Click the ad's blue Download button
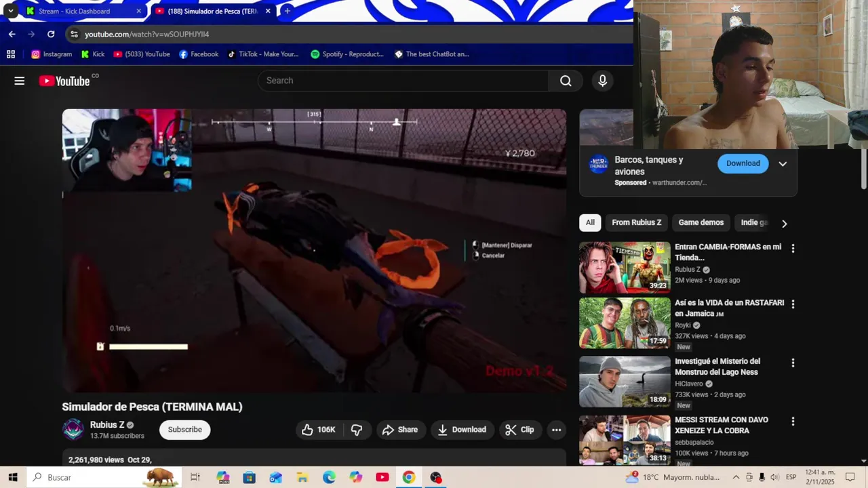Image resolution: width=868 pixels, height=488 pixels. click(x=743, y=163)
